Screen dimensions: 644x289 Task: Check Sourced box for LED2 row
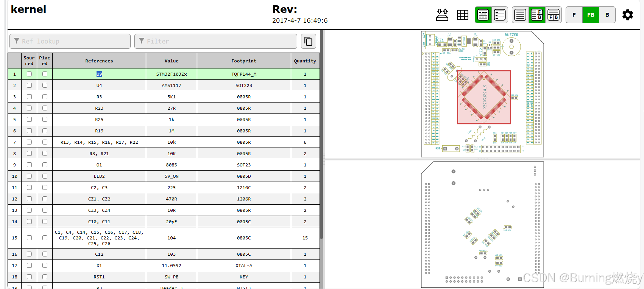[29, 176]
